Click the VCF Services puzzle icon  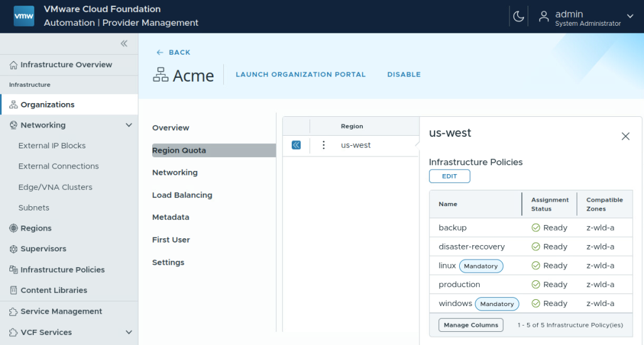point(14,332)
